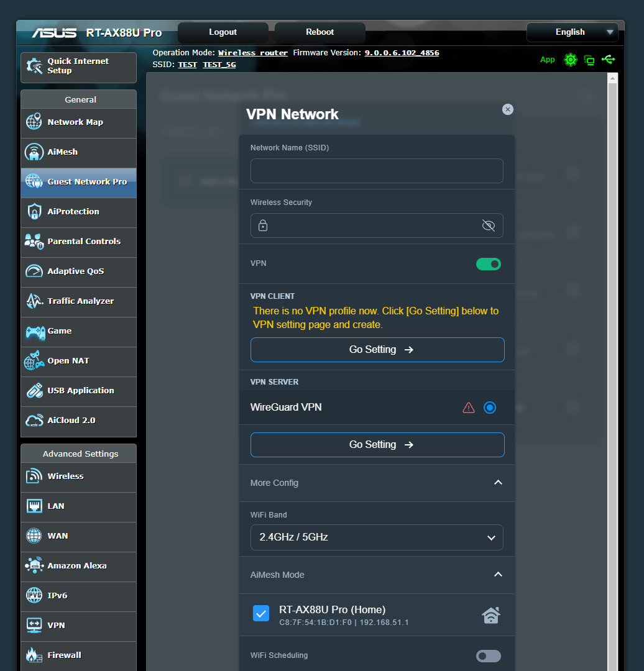
Task: Click Go Setting under VPN Server
Action: 377,445
